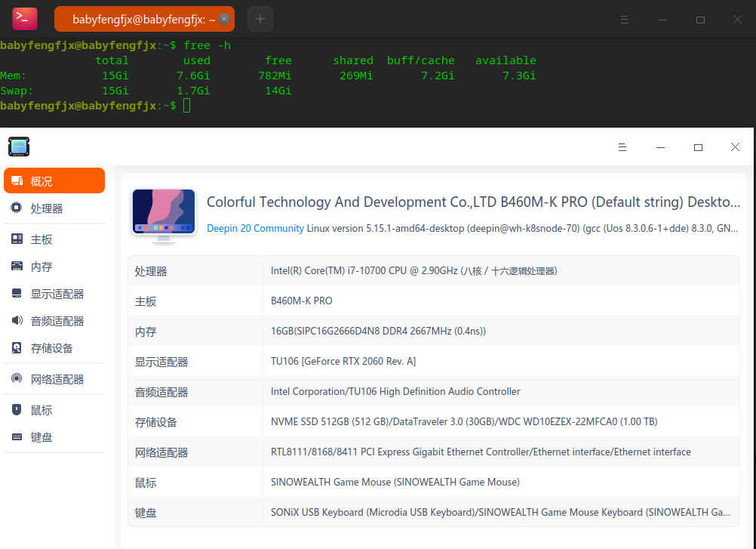Click the 782Mi free memory value
The width and height of the screenshot is (756, 549).
[275, 76]
